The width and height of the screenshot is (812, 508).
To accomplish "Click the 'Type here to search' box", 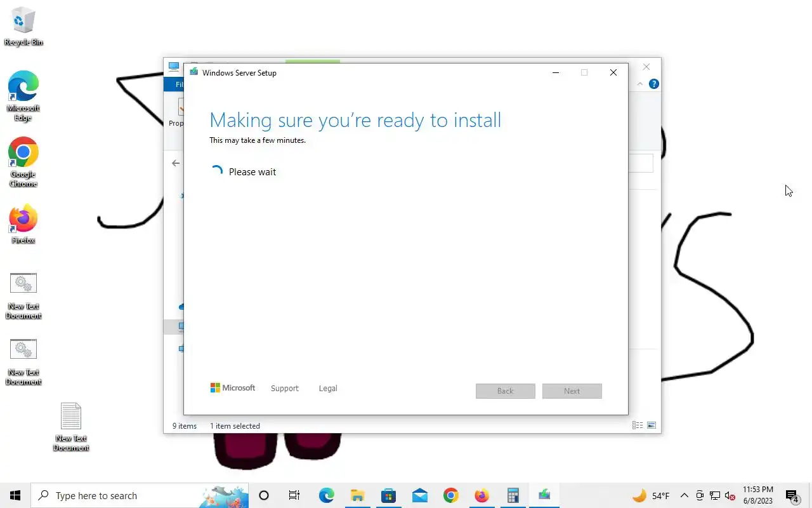I will (x=140, y=495).
